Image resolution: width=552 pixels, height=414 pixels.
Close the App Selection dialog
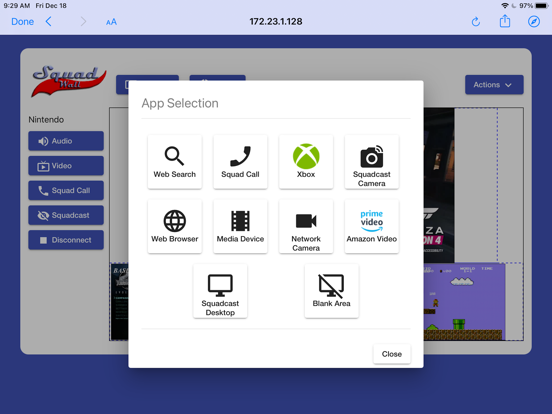(391, 354)
